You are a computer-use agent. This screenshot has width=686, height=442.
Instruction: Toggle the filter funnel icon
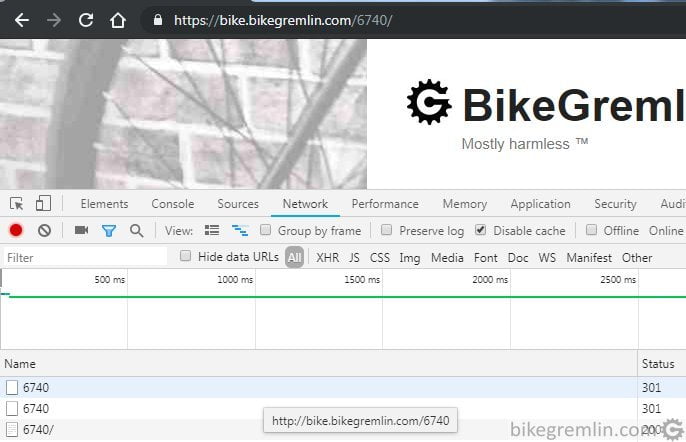pyautogui.click(x=108, y=231)
